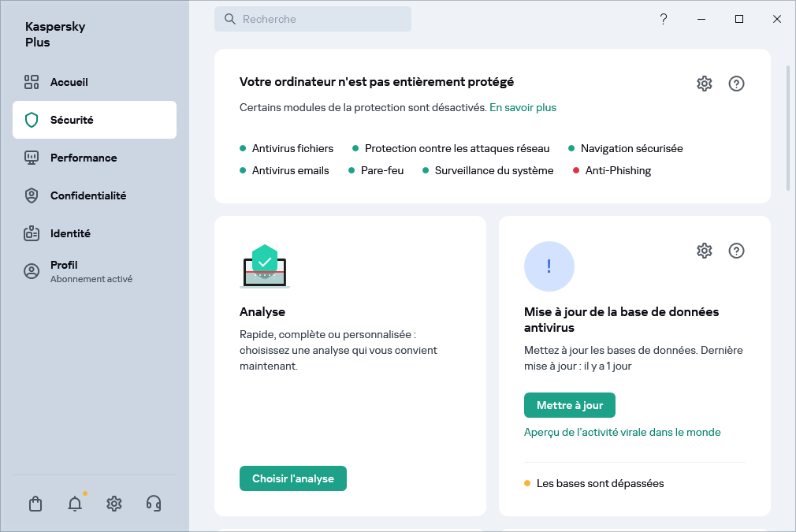Click the Choisir l'analyse button

click(292, 478)
